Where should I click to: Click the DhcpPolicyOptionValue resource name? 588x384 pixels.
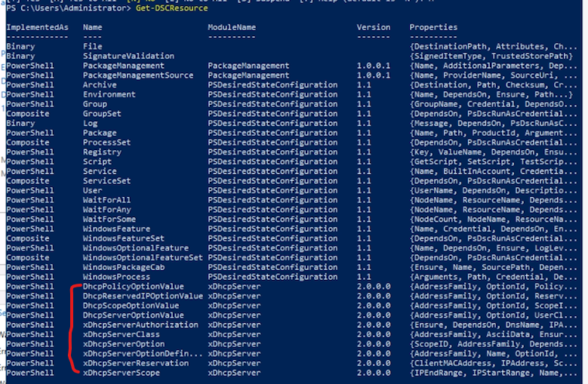133,287
